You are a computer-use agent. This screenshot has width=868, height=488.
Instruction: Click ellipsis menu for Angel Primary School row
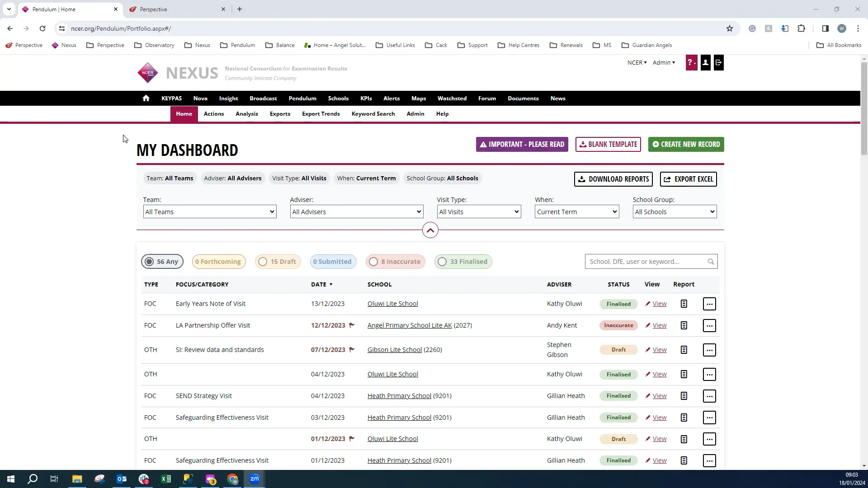coord(709,326)
